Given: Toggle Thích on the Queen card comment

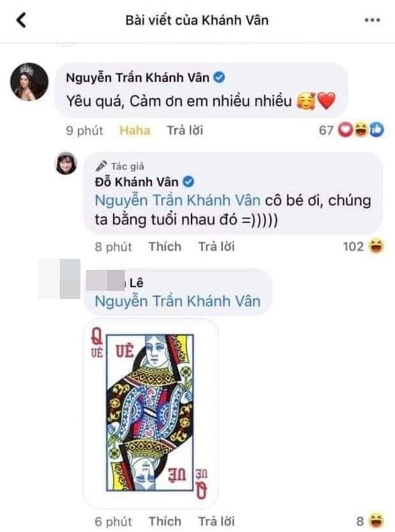Looking at the screenshot, I should point(165,521).
